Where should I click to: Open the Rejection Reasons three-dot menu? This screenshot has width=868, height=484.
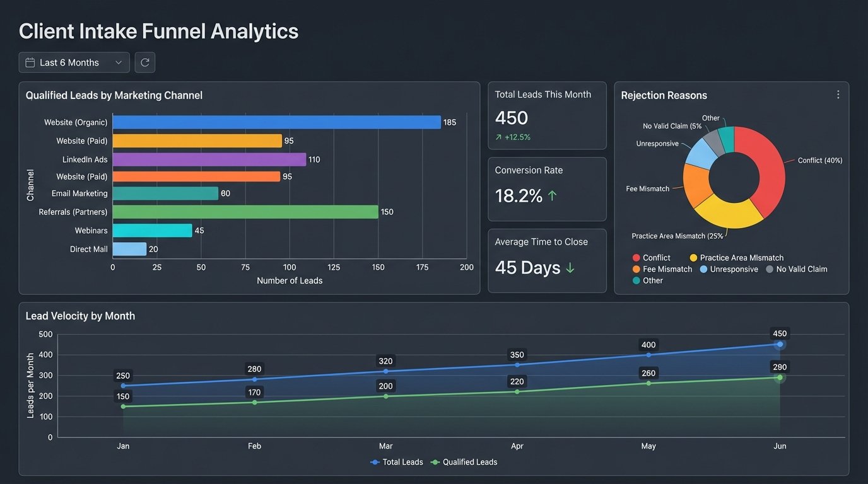[838, 95]
